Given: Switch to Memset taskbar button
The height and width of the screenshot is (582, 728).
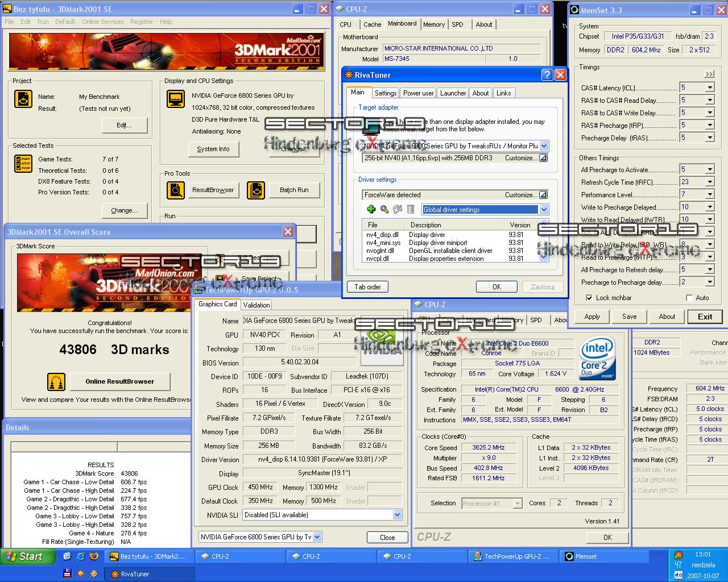Looking at the screenshot, I should 604,556.
